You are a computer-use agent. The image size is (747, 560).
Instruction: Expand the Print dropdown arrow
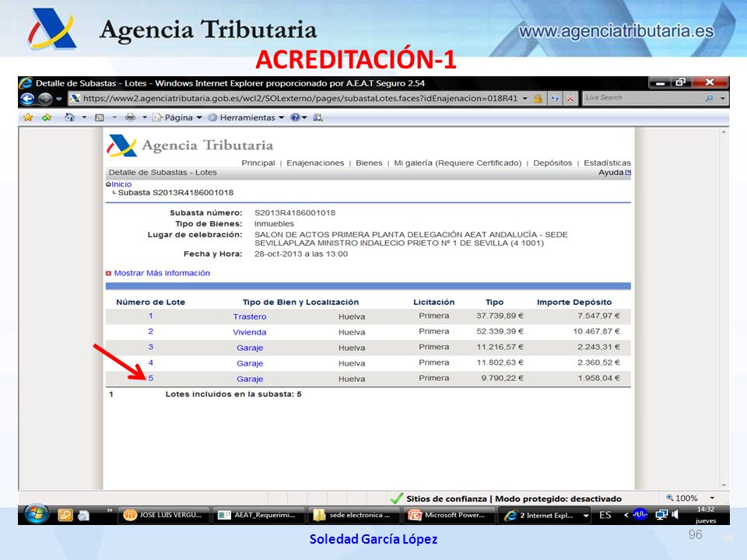145,117
